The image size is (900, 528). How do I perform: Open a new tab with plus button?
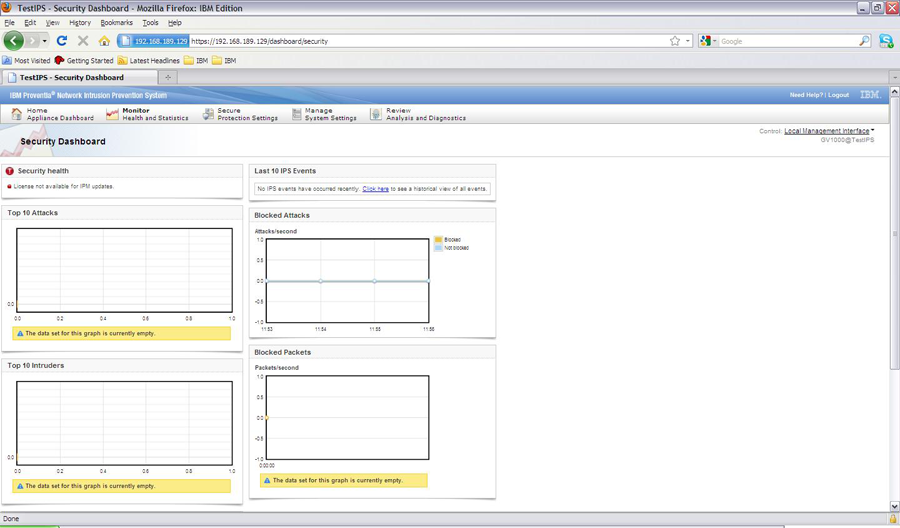(x=168, y=77)
